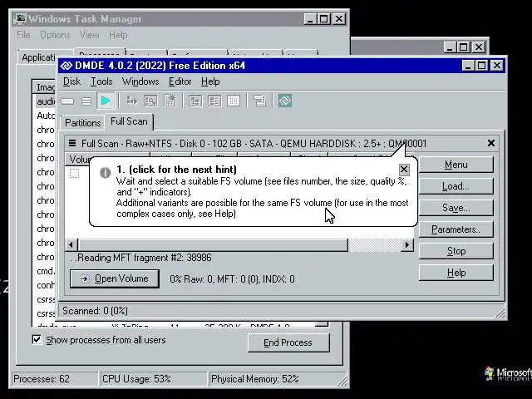
Task: Select the conh process row in Task Manager
Action: (x=46, y=285)
